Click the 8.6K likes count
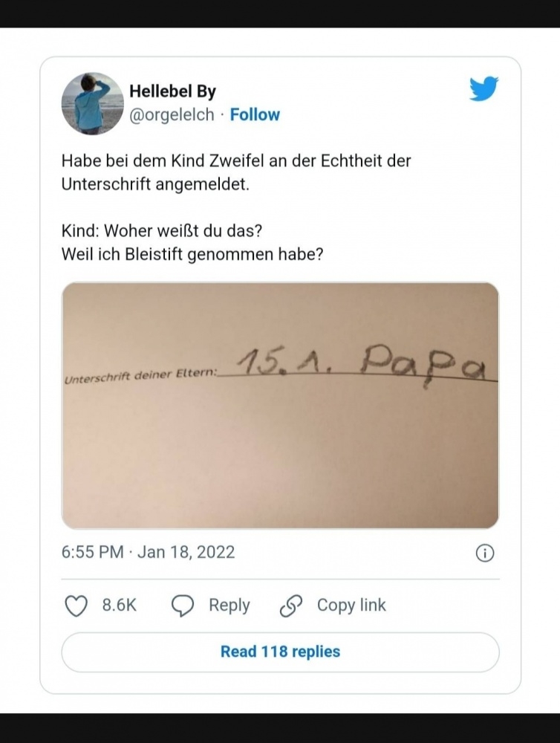The image size is (560, 743). point(120,606)
